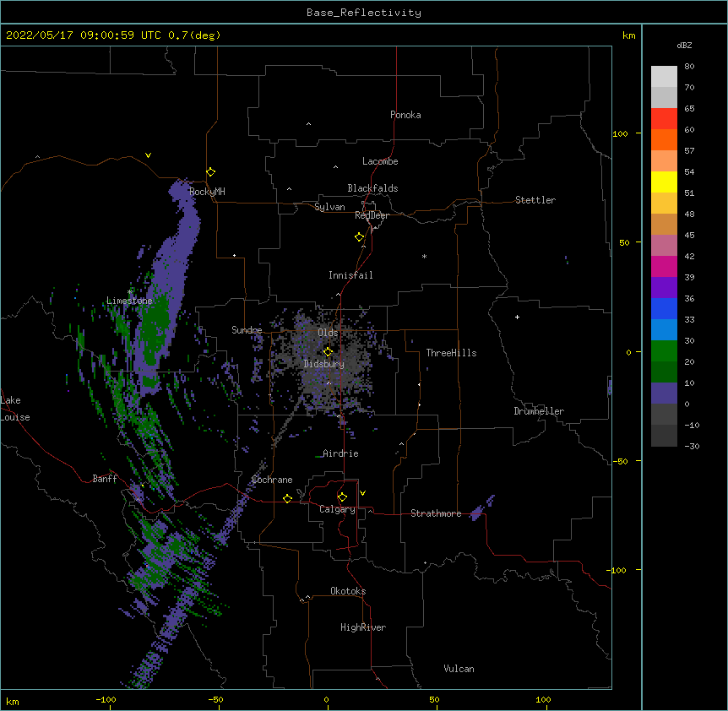Image resolution: width=728 pixels, height=711 pixels.
Task: Click the RockyMH label
Action: click(x=207, y=192)
